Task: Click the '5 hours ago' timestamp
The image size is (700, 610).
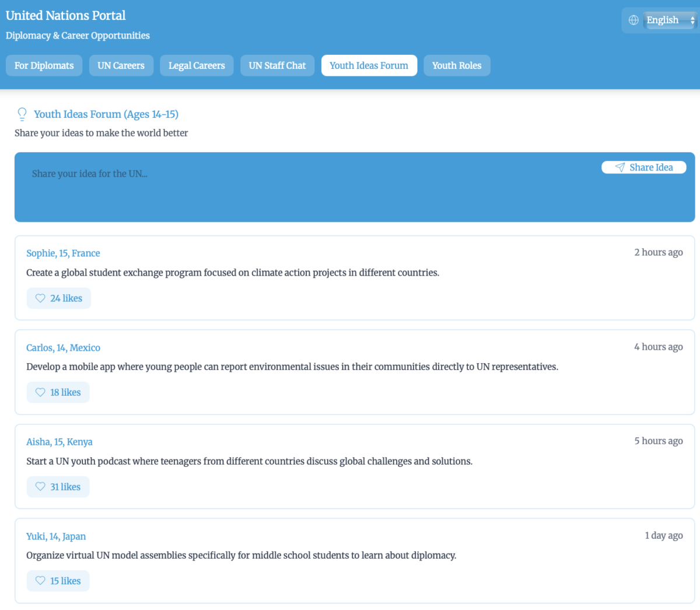Action: tap(659, 441)
